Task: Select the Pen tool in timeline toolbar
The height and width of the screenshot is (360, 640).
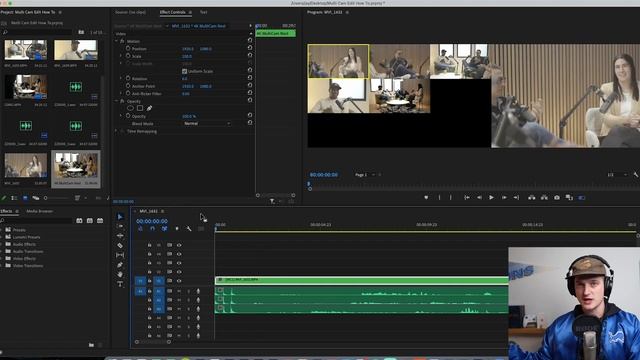Action: pyautogui.click(x=120, y=265)
